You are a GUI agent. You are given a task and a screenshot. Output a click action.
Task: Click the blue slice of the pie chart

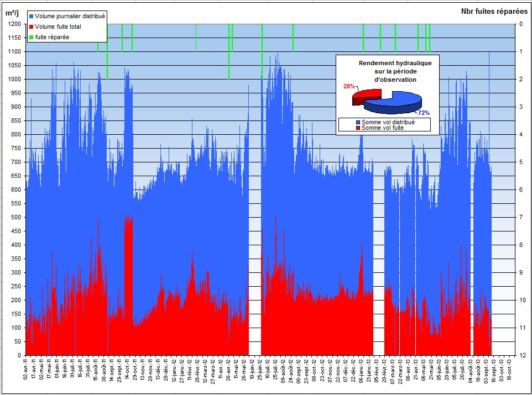click(395, 102)
